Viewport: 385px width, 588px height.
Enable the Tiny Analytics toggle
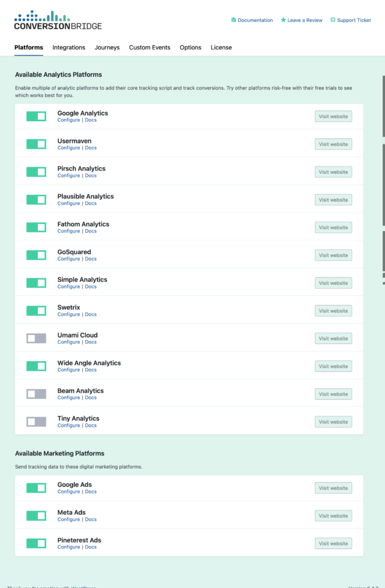tap(36, 421)
